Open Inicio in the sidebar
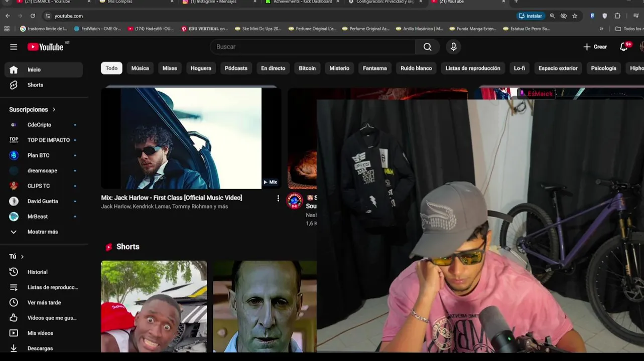644x361 pixels. tap(44, 70)
